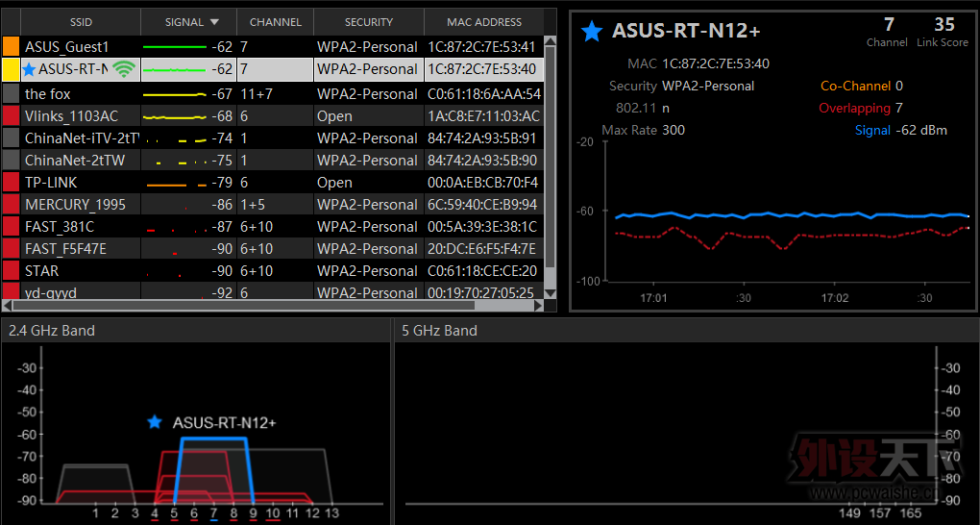The height and width of the screenshot is (525, 980).
Task: Select the ChinaNet-iTV-2tTW network
Action: pos(273,138)
